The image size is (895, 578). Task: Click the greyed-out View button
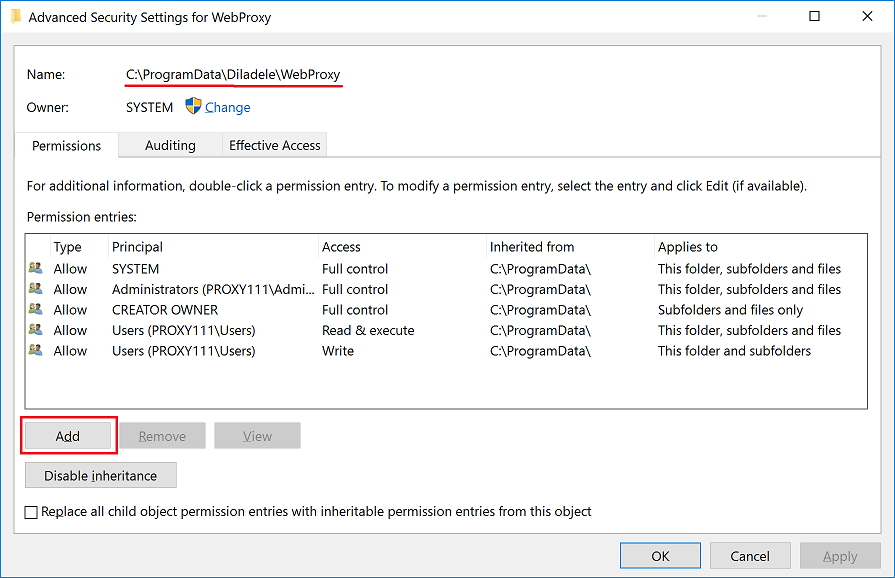(x=257, y=436)
